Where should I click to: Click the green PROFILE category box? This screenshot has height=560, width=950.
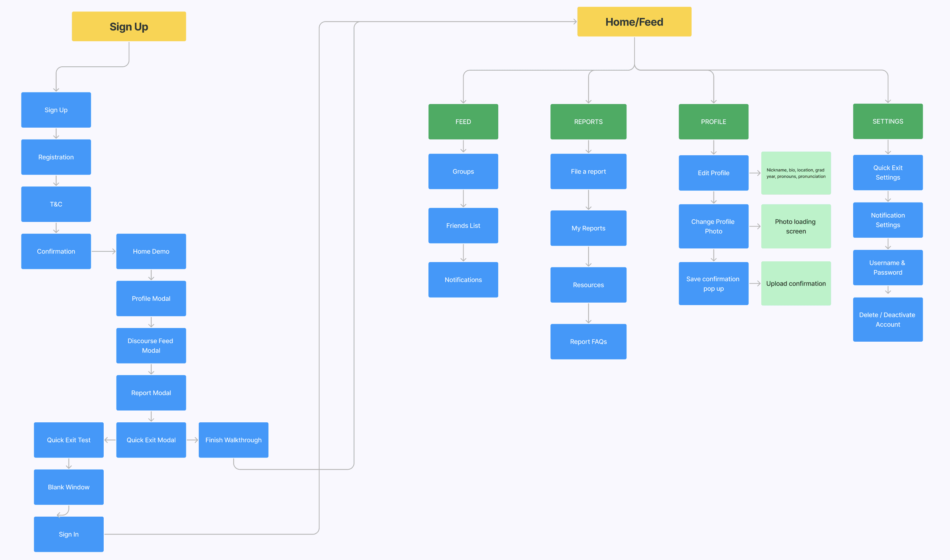coord(713,122)
